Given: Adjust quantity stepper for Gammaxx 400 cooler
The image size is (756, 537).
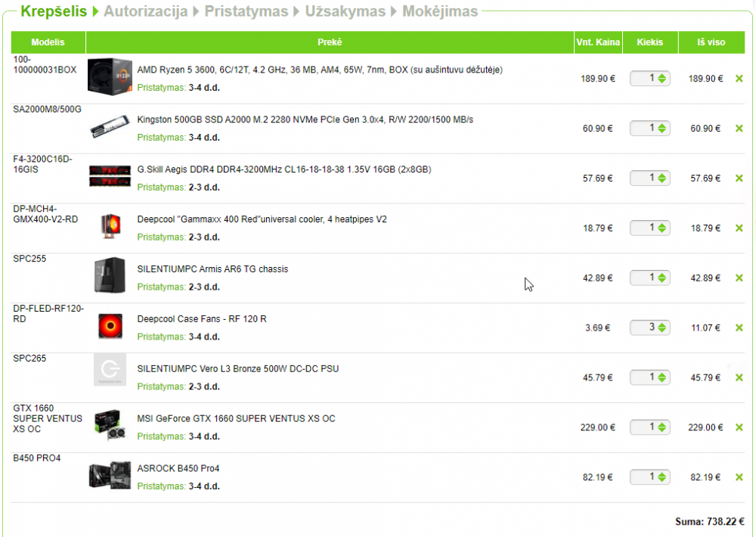Looking at the screenshot, I should [661, 228].
